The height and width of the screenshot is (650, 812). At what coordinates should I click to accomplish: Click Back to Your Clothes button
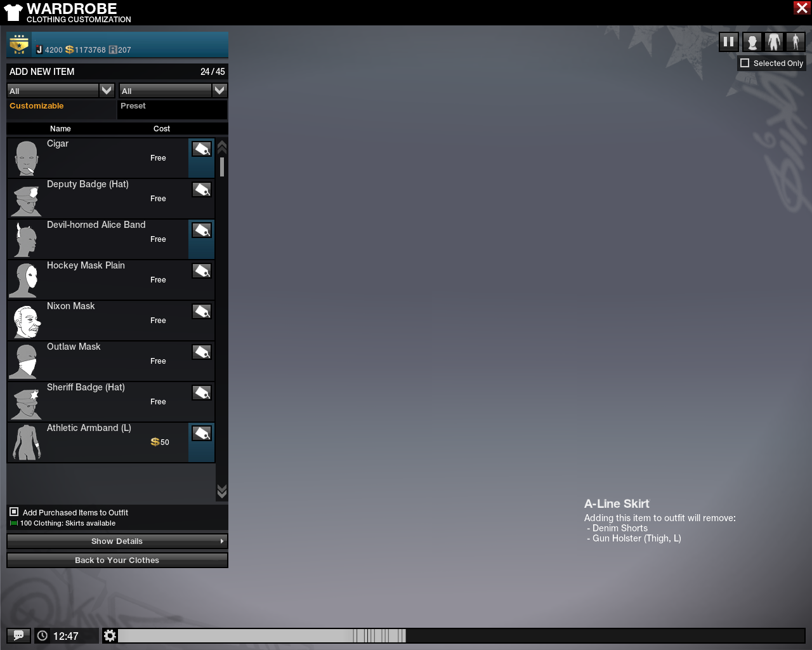[117, 560]
